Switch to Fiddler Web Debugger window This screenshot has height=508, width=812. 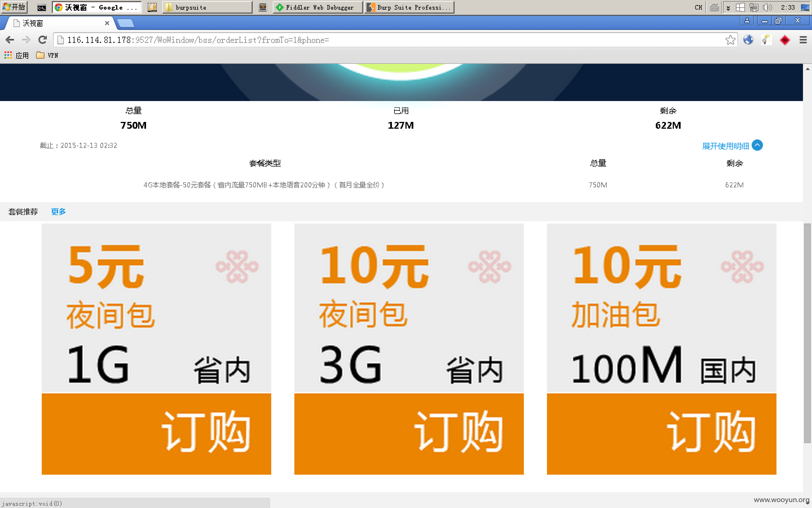pyautogui.click(x=318, y=7)
